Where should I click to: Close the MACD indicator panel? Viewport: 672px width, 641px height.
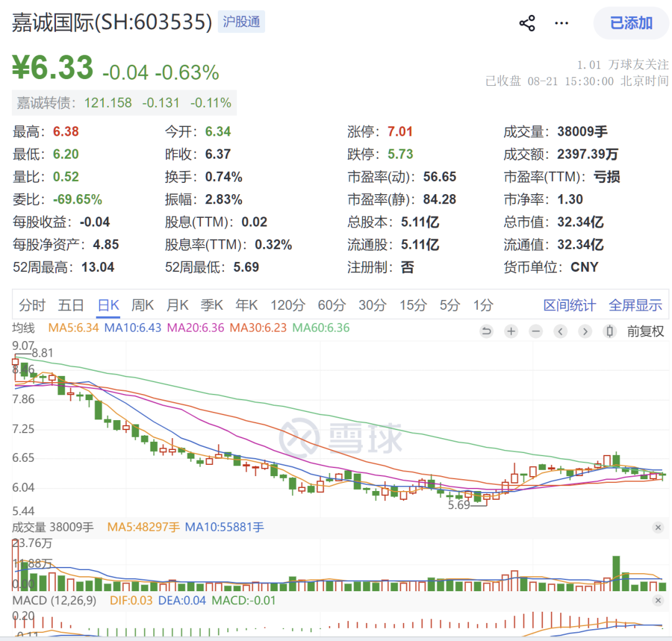(658, 601)
